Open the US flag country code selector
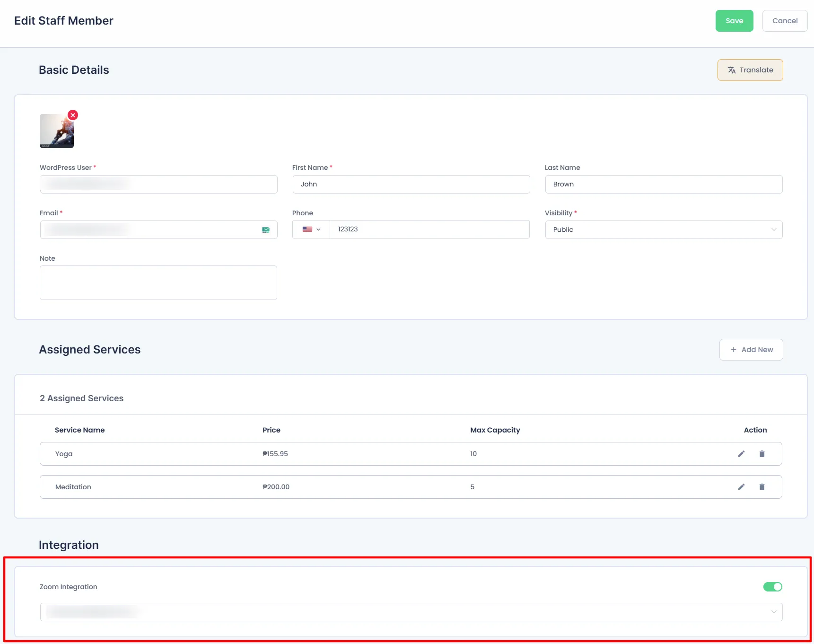This screenshot has width=814, height=644. (311, 229)
